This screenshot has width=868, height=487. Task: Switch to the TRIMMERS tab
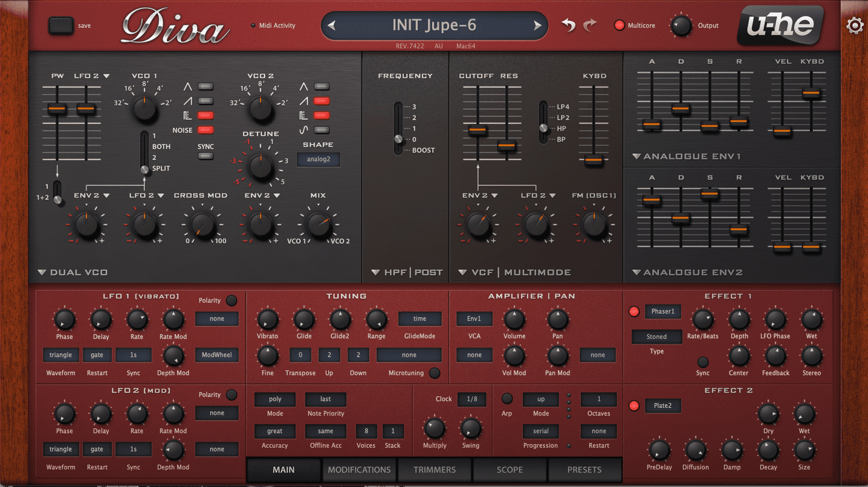[x=435, y=469]
